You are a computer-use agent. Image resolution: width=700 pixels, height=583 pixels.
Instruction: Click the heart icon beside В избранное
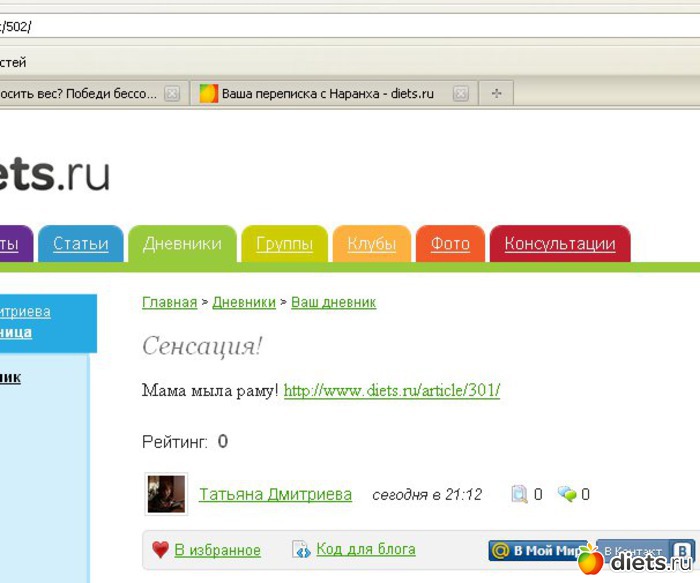click(160, 550)
